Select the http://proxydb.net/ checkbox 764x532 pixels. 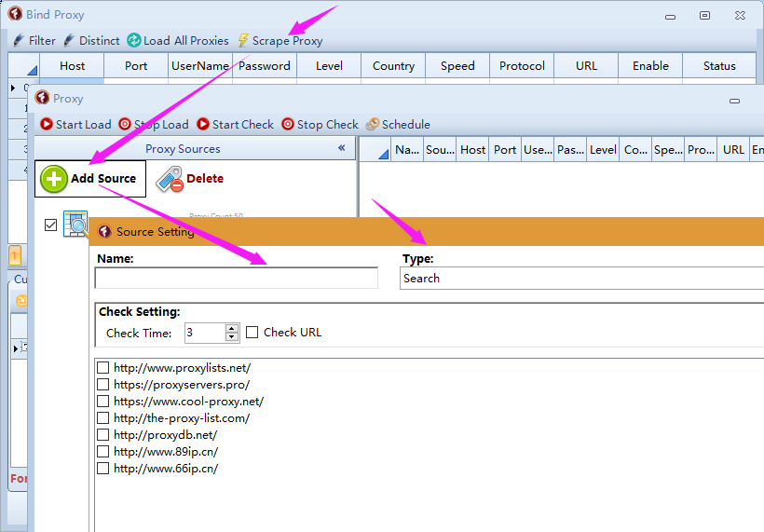click(103, 435)
